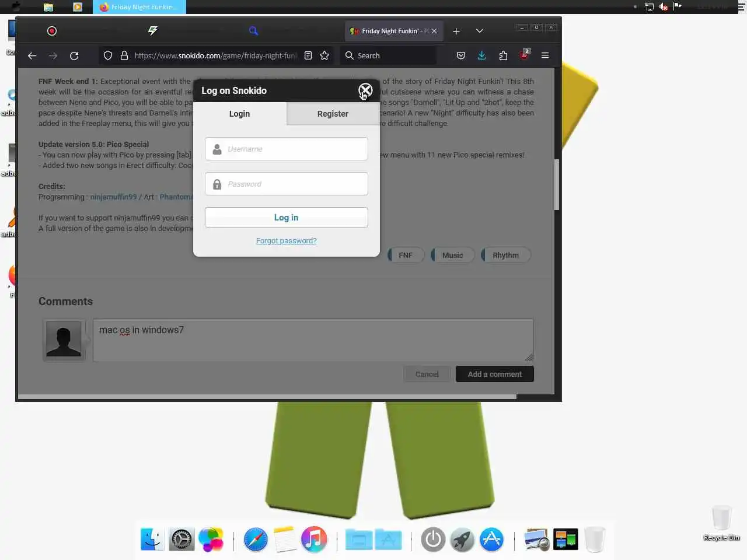Bookmark this page with the star icon
This screenshot has width=747, height=560.
(324, 55)
